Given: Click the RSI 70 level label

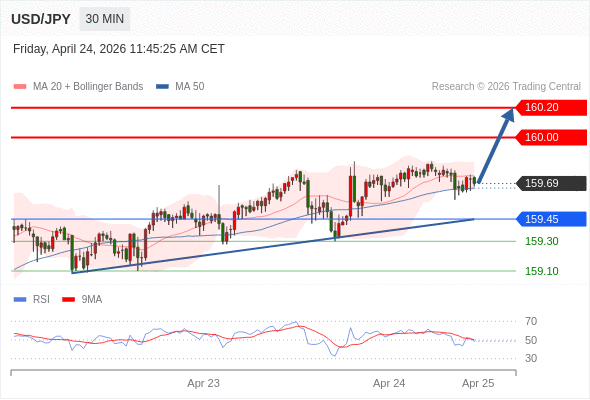Looking at the screenshot, I should tap(531, 321).
